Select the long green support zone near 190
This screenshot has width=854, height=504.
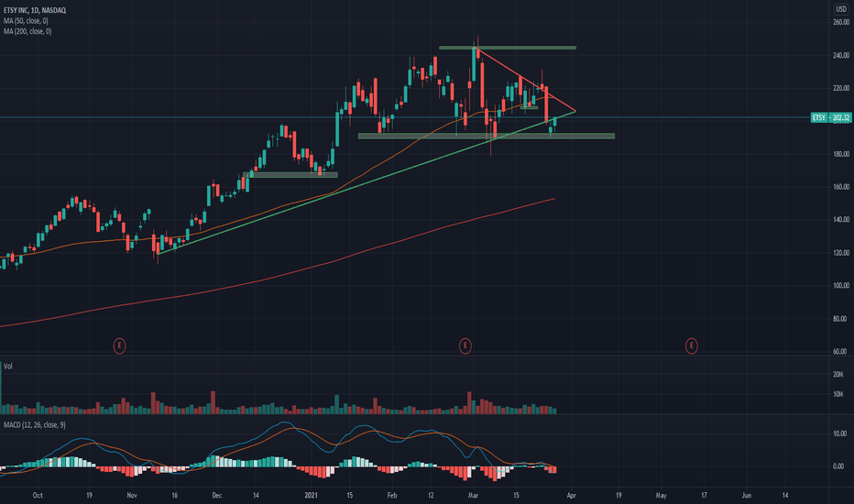(x=487, y=137)
